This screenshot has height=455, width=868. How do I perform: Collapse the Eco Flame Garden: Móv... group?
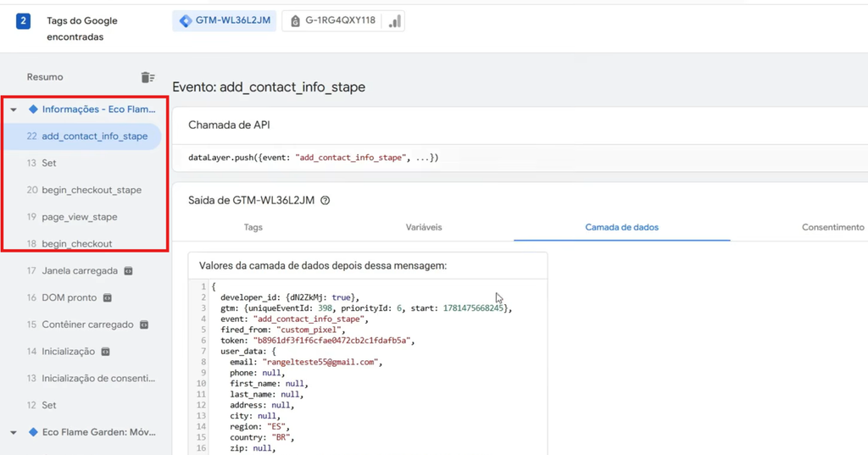(14, 432)
